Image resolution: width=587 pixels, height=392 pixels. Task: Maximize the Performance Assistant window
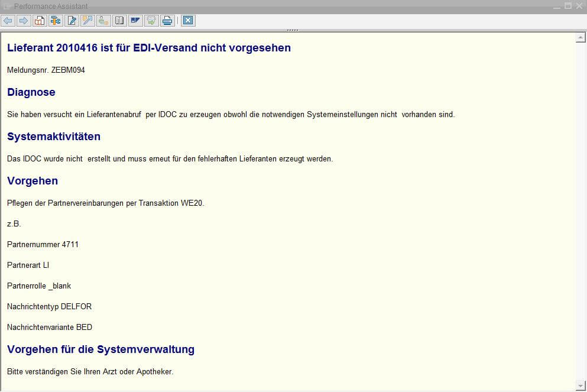point(568,5)
